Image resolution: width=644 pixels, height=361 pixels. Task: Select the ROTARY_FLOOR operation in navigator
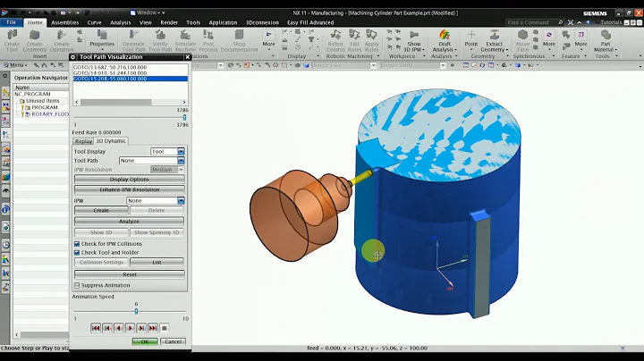tap(50, 114)
